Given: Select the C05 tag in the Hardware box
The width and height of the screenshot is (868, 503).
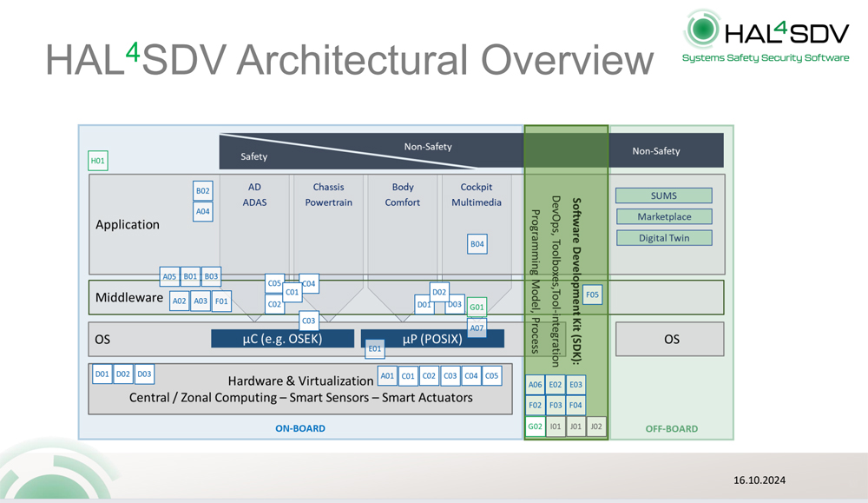Looking at the screenshot, I should tap(491, 375).
